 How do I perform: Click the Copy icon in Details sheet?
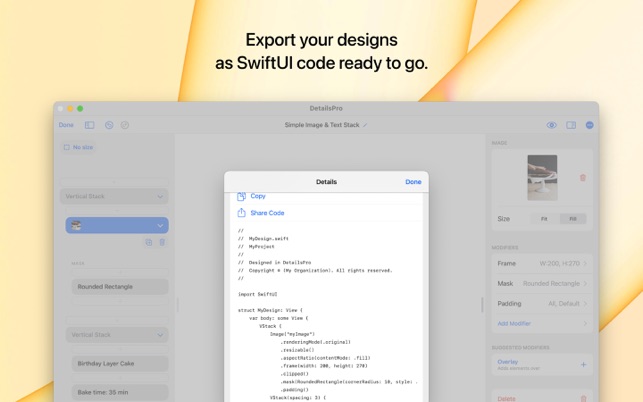241,196
